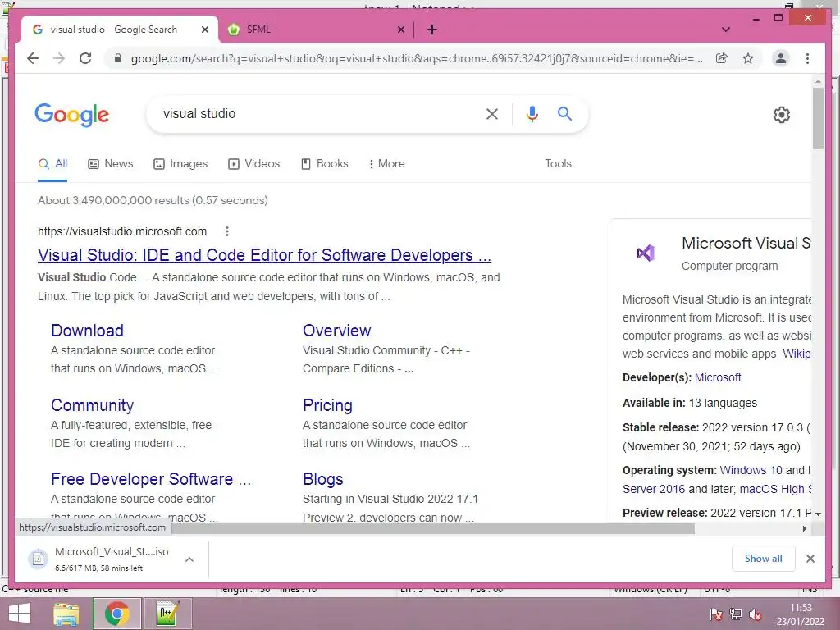Click the forward navigation arrow
The width and height of the screenshot is (840, 630).
click(59, 58)
